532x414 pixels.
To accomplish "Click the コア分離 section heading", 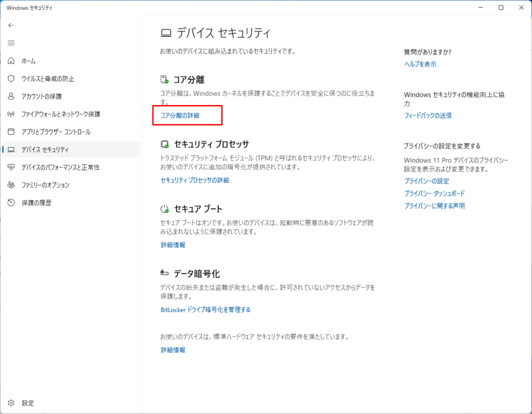I will coord(189,80).
